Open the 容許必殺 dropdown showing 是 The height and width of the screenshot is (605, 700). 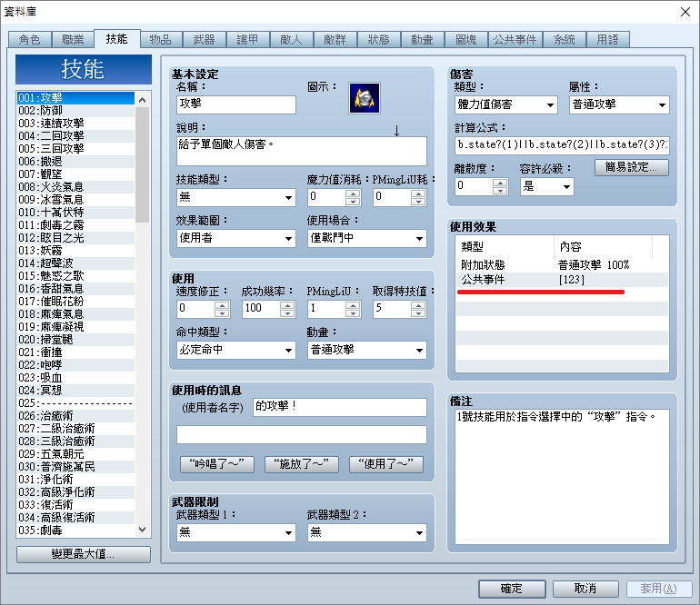pos(547,186)
